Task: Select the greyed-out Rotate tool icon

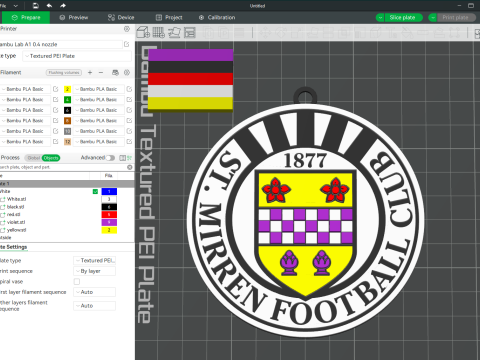Action: coord(281,32)
